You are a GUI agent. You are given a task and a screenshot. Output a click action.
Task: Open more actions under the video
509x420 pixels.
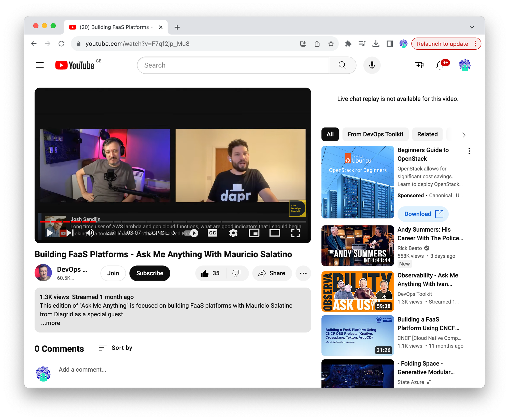pos(303,273)
